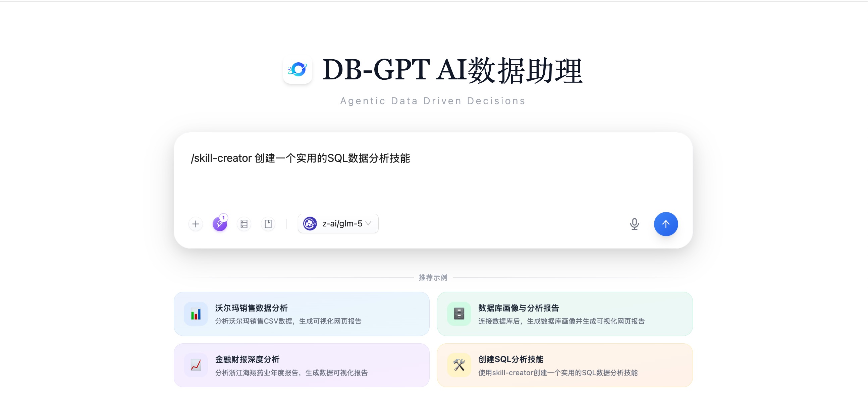
Task: Expand the z-ai/glm-5 model dropdown
Action: point(342,223)
